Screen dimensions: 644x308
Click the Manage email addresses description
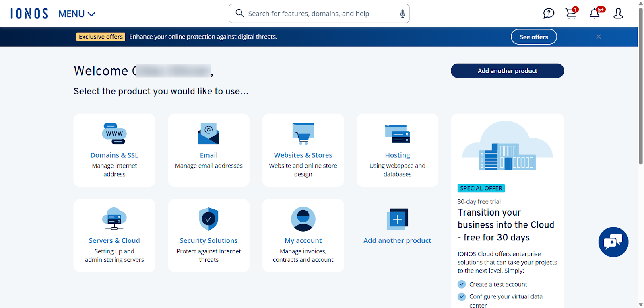[x=208, y=166]
